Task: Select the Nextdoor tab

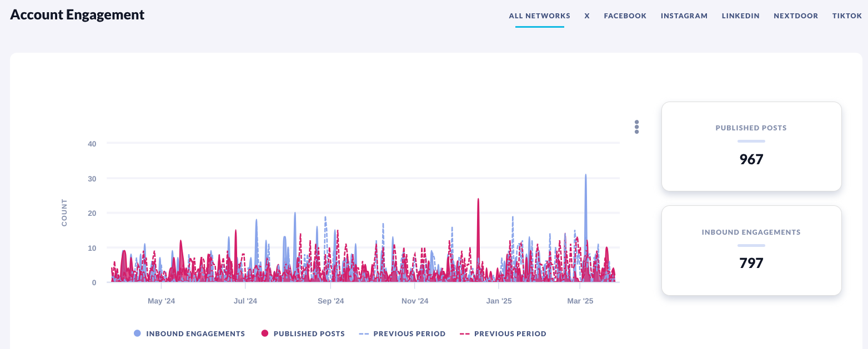Action: click(795, 16)
